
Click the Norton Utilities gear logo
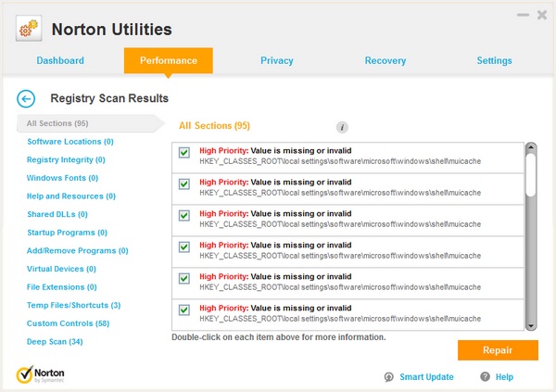click(x=29, y=30)
